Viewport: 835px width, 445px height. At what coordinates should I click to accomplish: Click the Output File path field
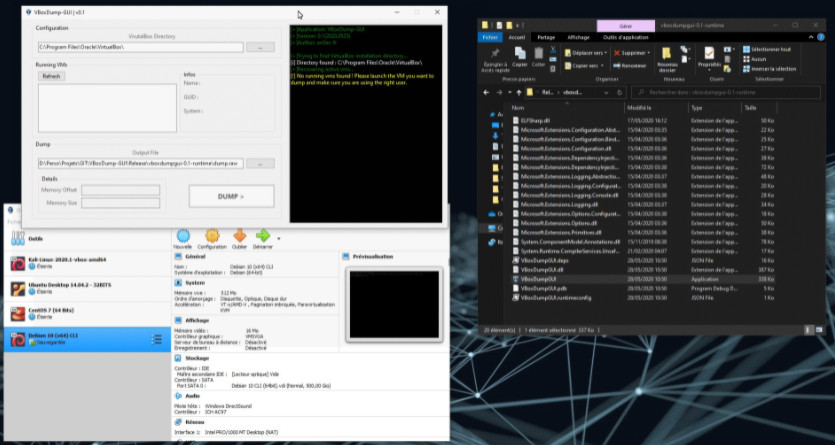(141, 163)
